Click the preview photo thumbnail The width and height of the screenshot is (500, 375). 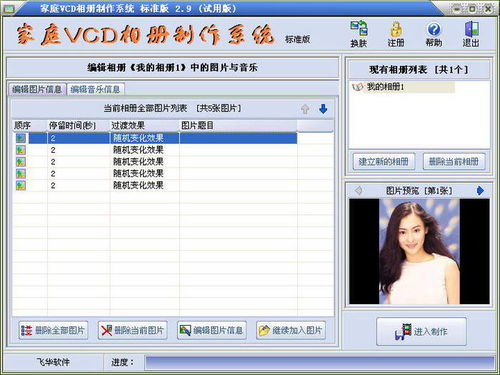coord(419,251)
